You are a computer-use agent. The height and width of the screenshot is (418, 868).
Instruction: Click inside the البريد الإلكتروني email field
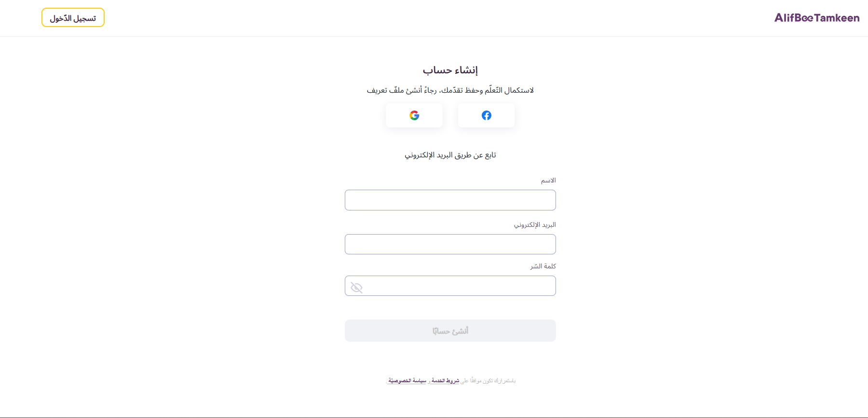point(450,244)
